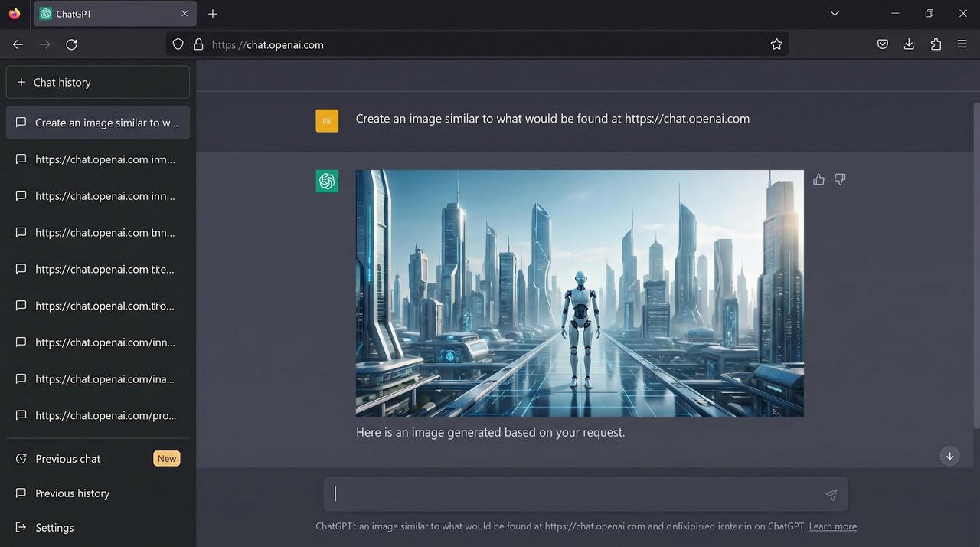Select 'Create an image similar to w...' chat
Image resolution: width=980 pixels, height=547 pixels.
(x=98, y=123)
